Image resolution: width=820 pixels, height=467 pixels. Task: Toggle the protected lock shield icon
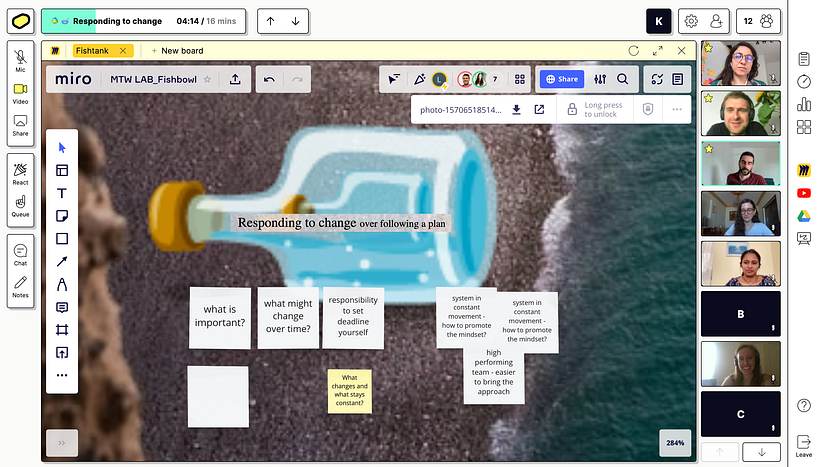[648, 109]
